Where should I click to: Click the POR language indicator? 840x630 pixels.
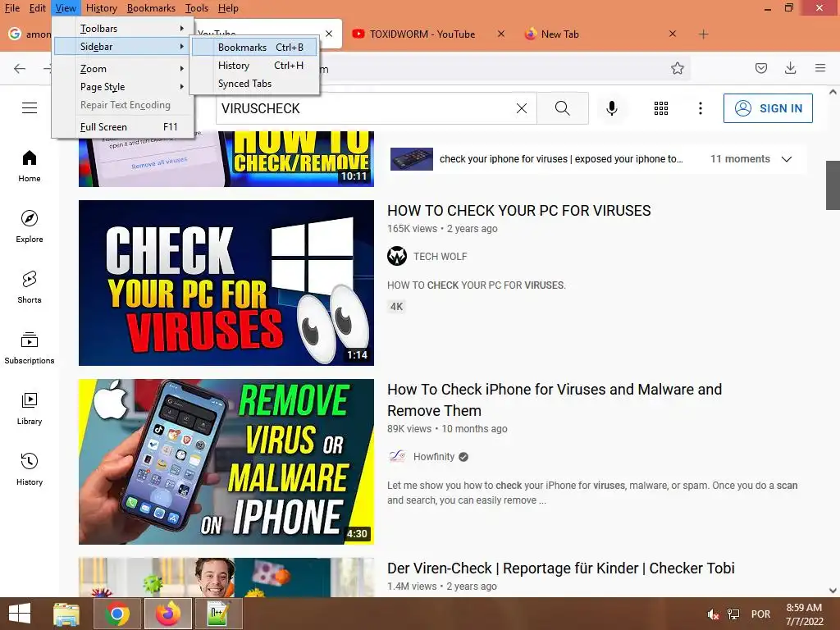760,614
